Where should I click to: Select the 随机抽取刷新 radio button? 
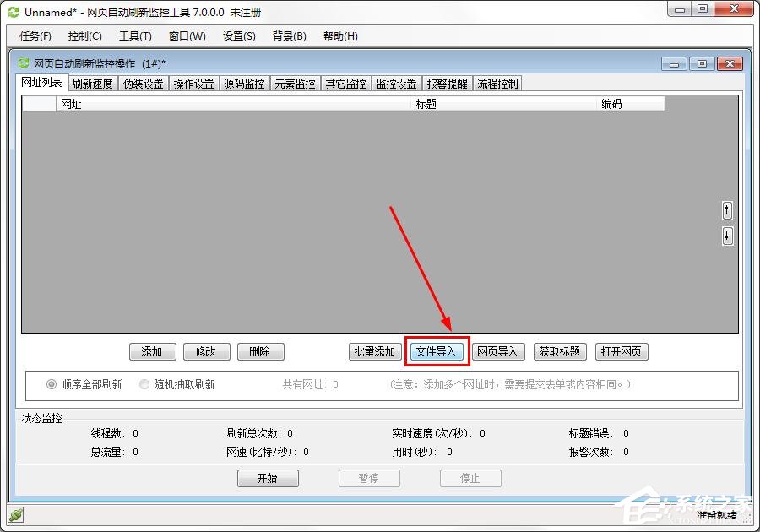(144, 384)
